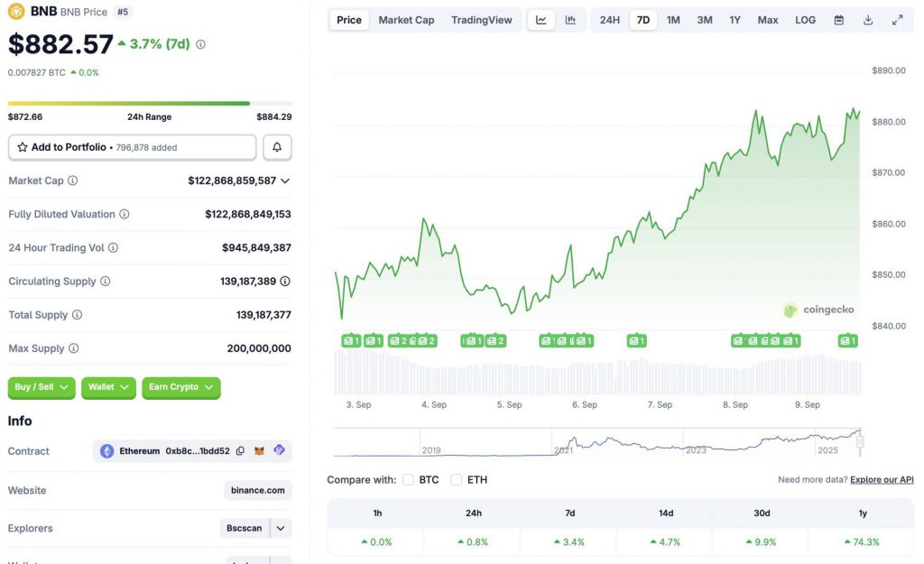Open news marker near 9. Sep
This screenshot has height=564, width=924.
(848, 340)
